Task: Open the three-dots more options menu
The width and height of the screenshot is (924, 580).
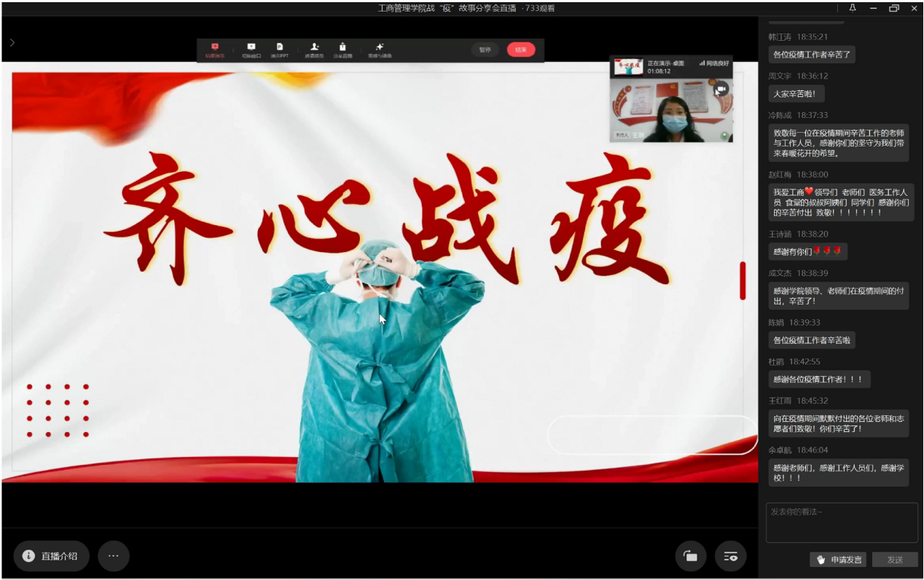Action: coord(113,556)
